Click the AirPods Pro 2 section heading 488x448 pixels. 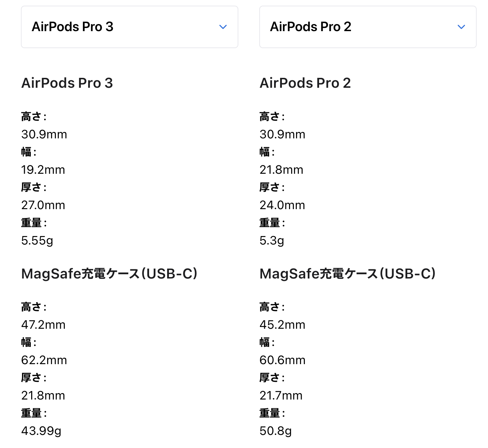(x=305, y=83)
